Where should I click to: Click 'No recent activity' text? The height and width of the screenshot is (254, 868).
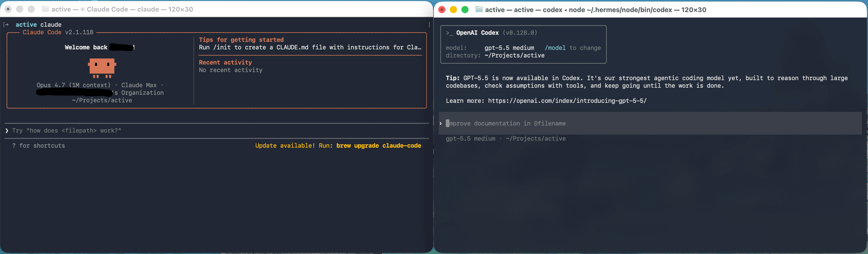230,70
